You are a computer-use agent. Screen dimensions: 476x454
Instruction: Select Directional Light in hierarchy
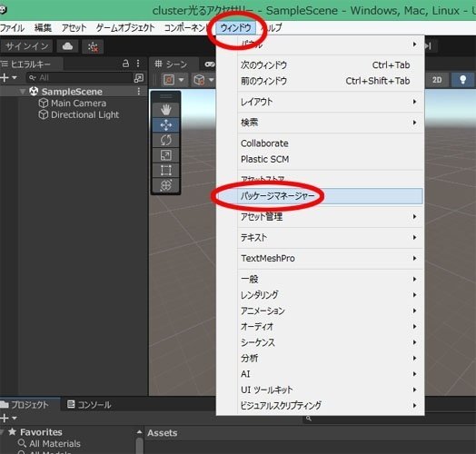pyautogui.click(x=84, y=114)
